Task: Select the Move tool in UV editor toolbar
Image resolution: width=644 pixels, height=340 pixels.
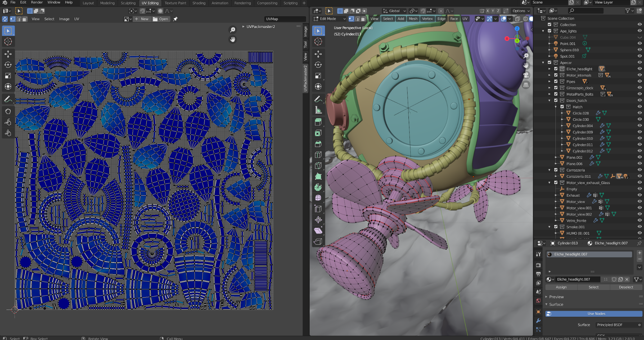Action: click(x=8, y=54)
